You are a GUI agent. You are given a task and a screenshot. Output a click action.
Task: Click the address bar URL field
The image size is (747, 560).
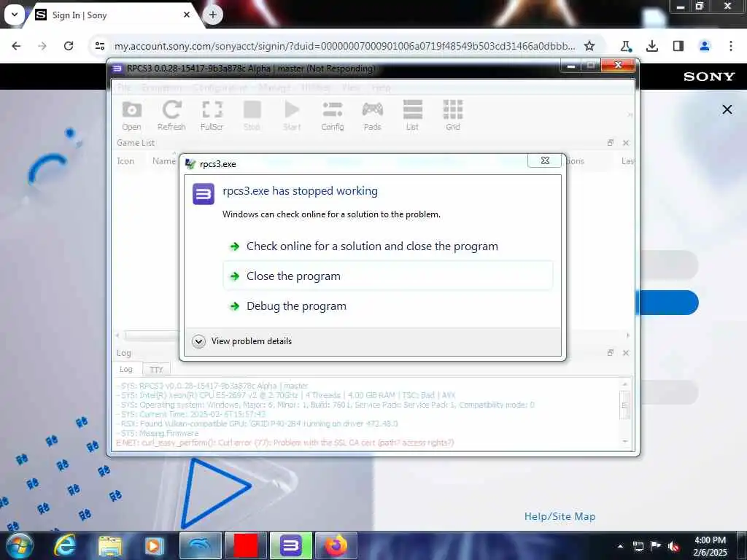coord(344,46)
